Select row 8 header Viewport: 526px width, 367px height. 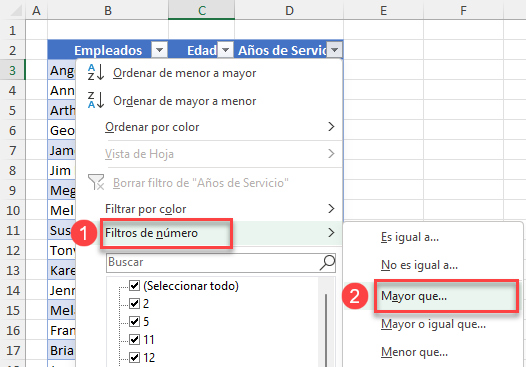tap(12, 170)
